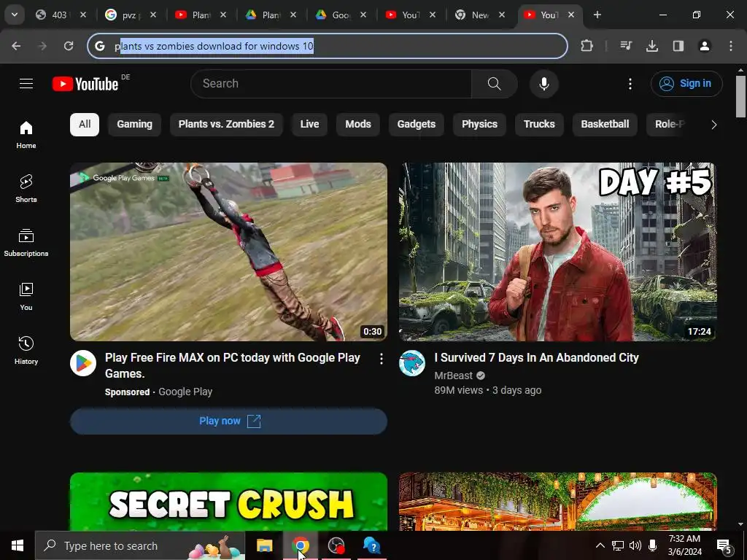Select the Physics filter chip
The height and width of the screenshot is (560, 747).
point(480,124)
